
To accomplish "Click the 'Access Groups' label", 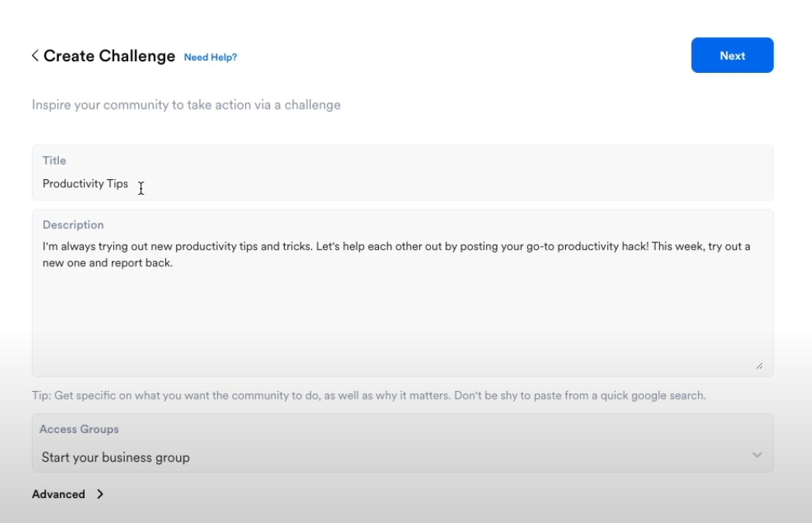I will [79, 429].
